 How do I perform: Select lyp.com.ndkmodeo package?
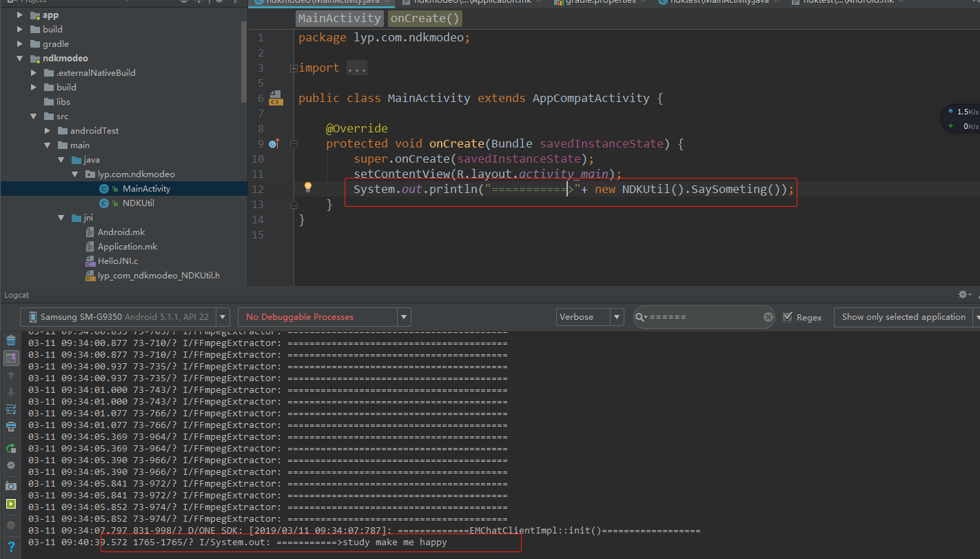[136, 174]
